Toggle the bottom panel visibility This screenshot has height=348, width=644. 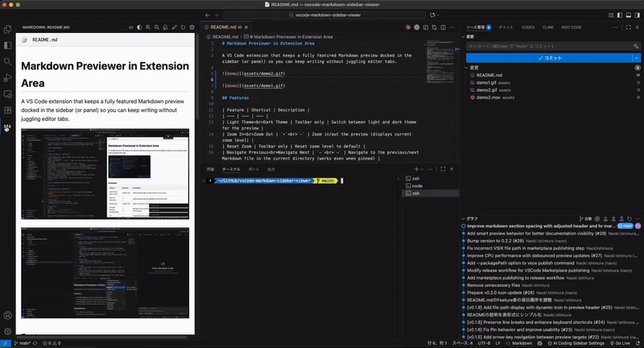pos(629,15)
